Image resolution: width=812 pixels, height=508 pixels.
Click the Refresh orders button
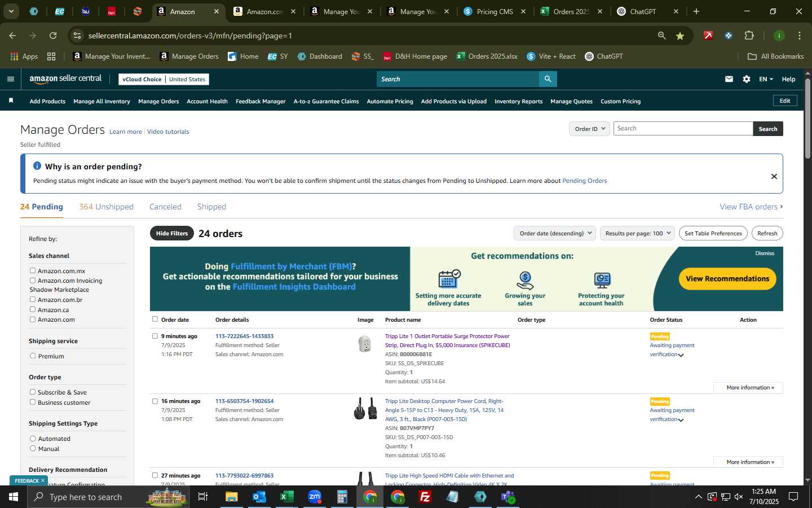tap(767, 233)
